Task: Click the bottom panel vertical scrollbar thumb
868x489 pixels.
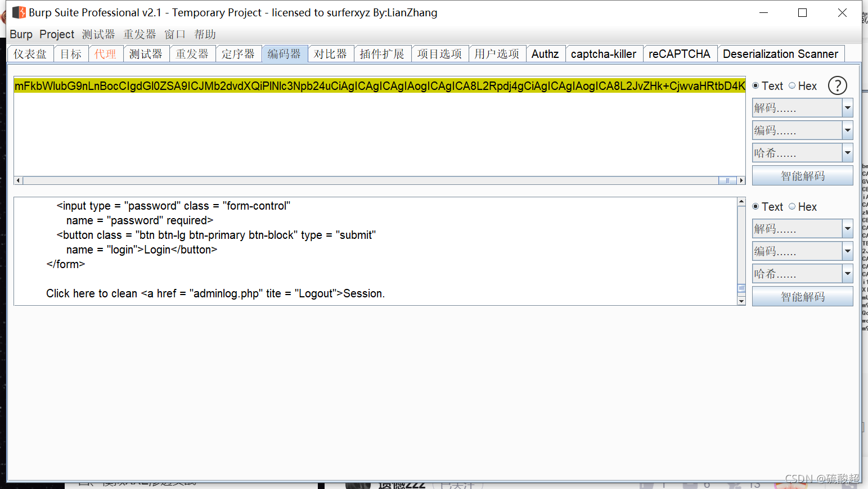Action: coord(741,288)
